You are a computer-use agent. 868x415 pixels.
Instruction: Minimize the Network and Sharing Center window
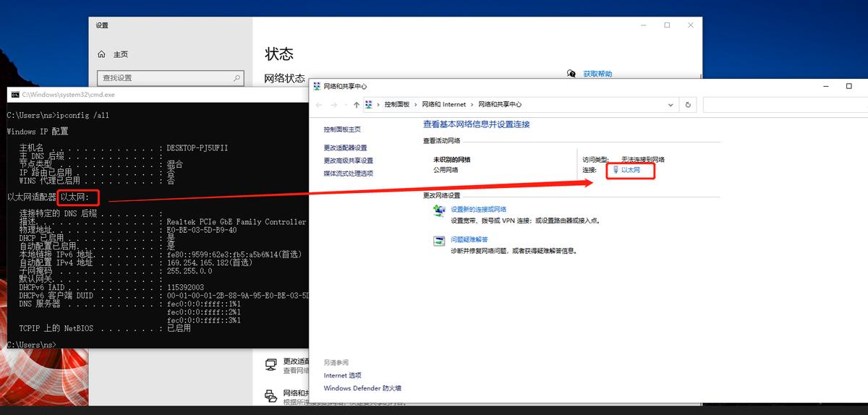[x=827, y=85]
